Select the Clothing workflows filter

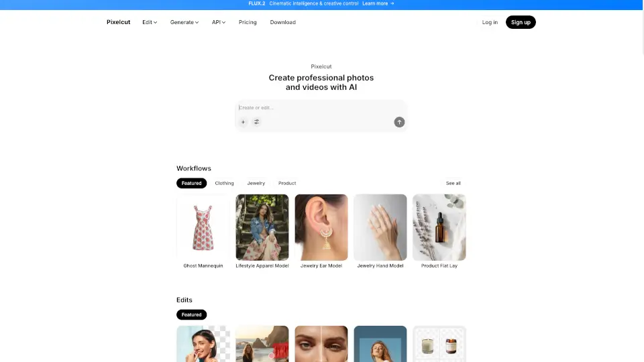(224, 183)
